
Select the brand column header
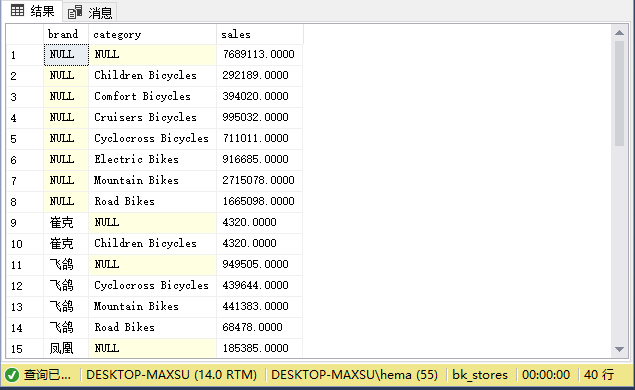tap(66, 34)
